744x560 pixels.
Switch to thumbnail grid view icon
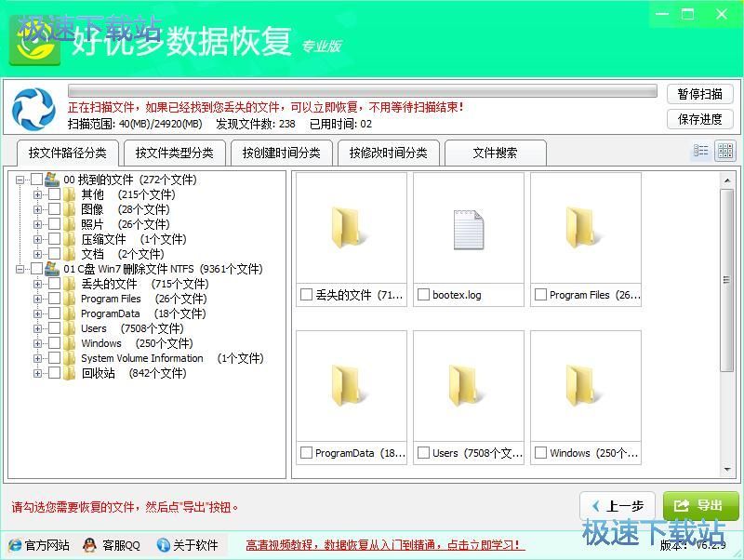(x=725, y=151)
